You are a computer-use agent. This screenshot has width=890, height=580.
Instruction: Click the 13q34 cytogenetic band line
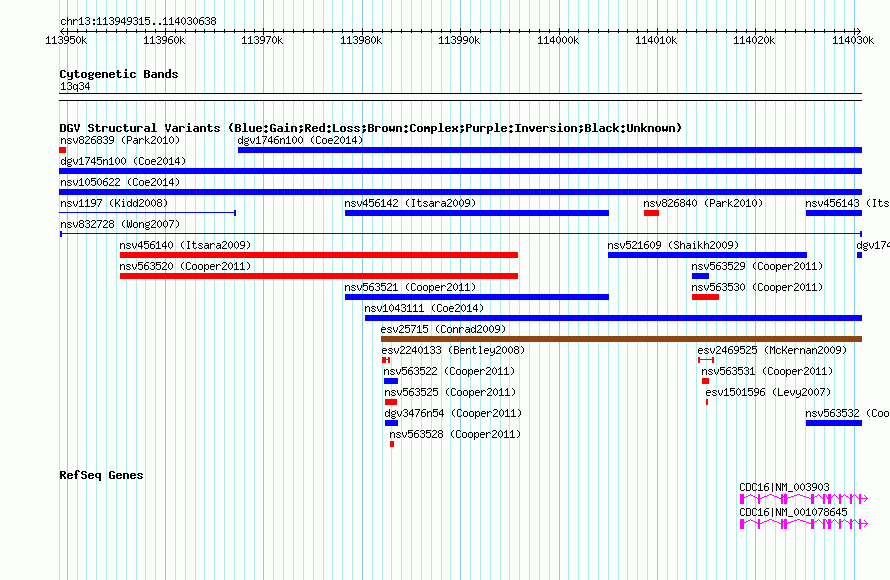tap(460, 97)
